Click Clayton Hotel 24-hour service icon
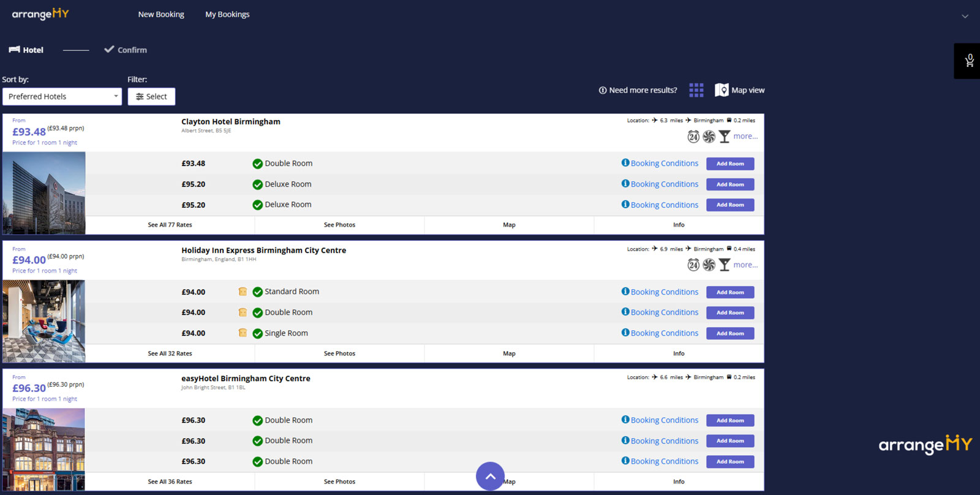The height and width of the screenshot is (495, 980). coord(693,137)
